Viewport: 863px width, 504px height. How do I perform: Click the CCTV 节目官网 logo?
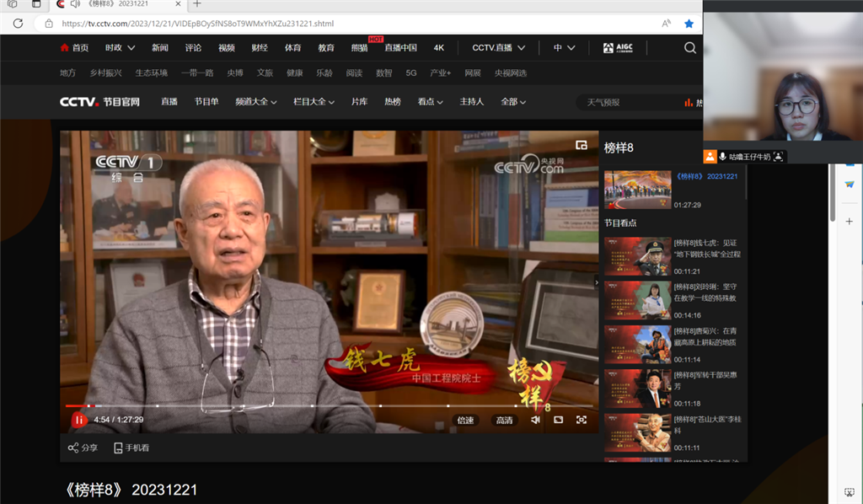click(99, 102)
